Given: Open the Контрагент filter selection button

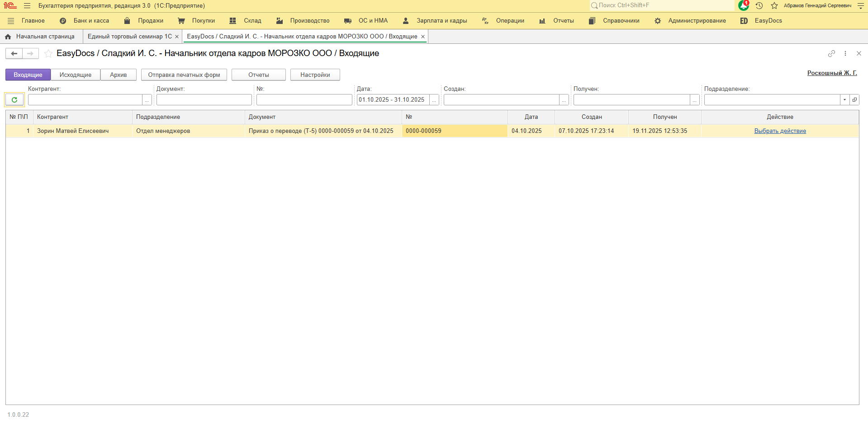Looking at the screenshot, I should (147, 100).
